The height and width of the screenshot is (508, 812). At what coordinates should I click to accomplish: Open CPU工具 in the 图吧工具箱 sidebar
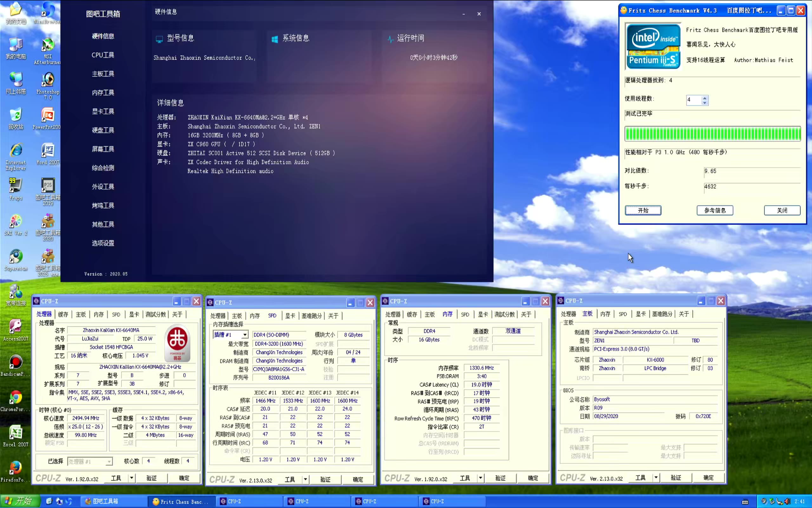[x=103, y=55]
